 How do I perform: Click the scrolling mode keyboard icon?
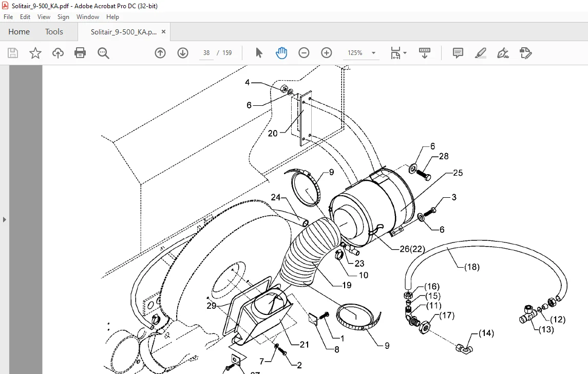[425, 53]
